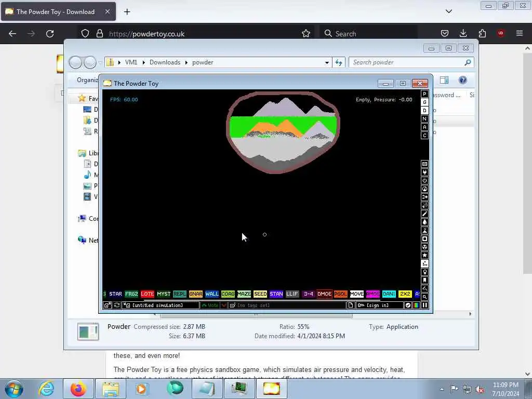Screen dimensions: 532x399
Task: Toggle the A ambient heat option
Action: (424, 127)
